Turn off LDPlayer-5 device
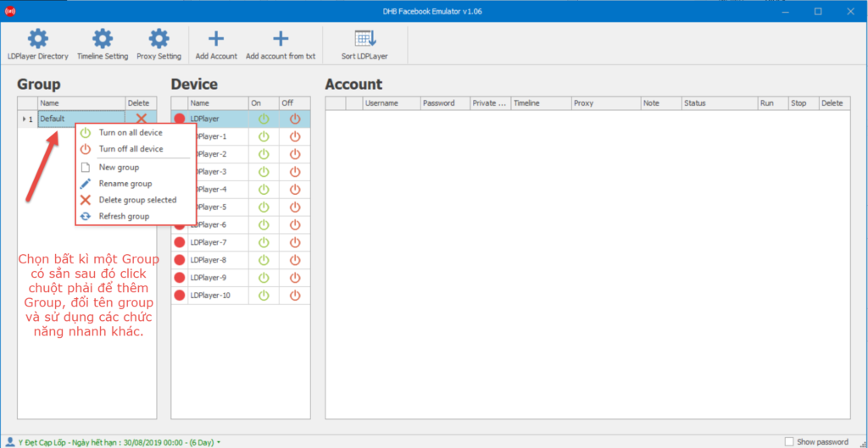This screenshot has height=448, width=868. 295,207
